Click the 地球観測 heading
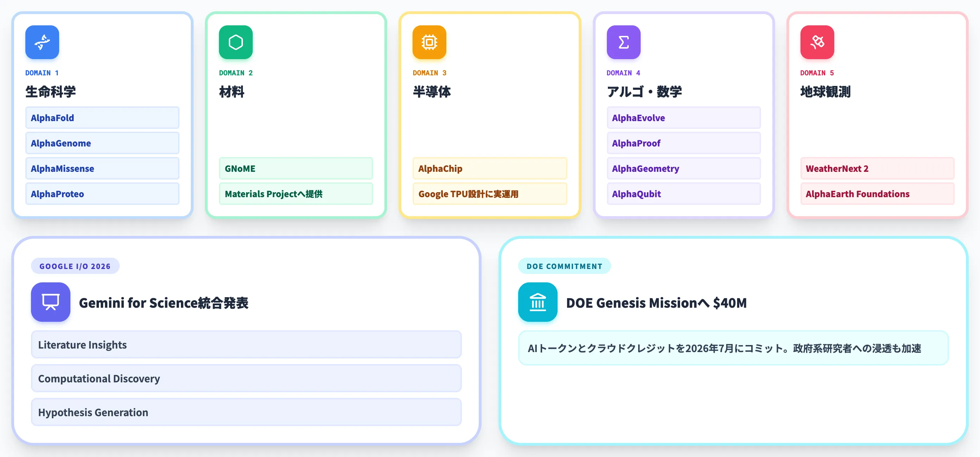The height and width of the screenshot is (457, 980). tap(825, 92)
